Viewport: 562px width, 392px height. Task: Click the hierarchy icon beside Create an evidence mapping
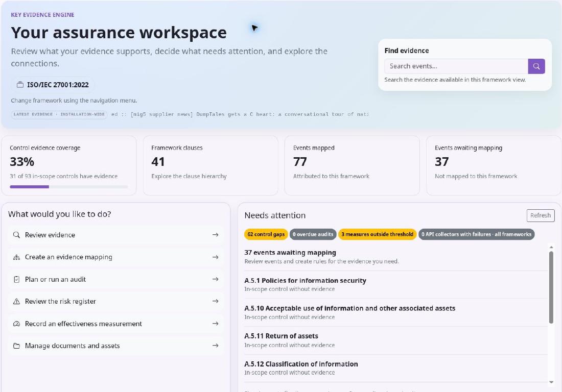[x=16, y=257]
